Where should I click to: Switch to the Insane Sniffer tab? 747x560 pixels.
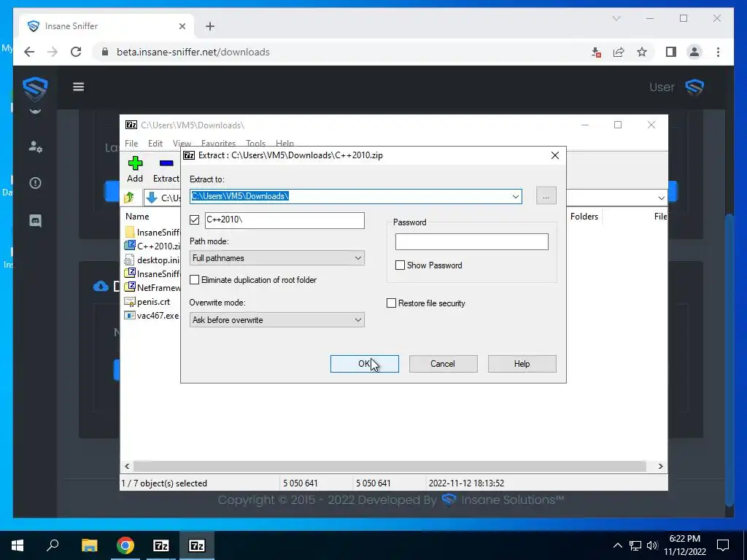[107, 26]
